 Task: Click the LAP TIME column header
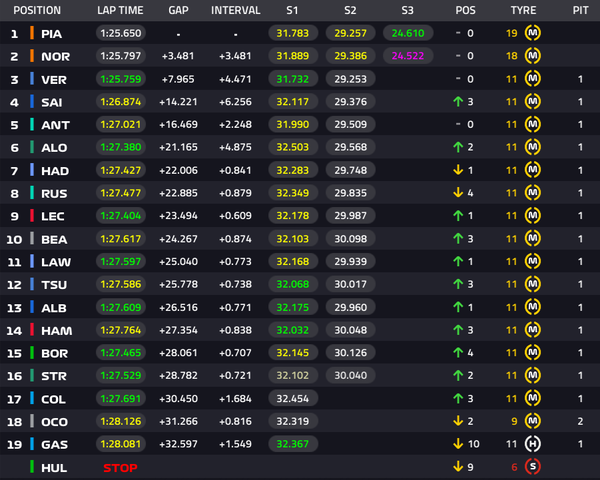pos(120,10)
